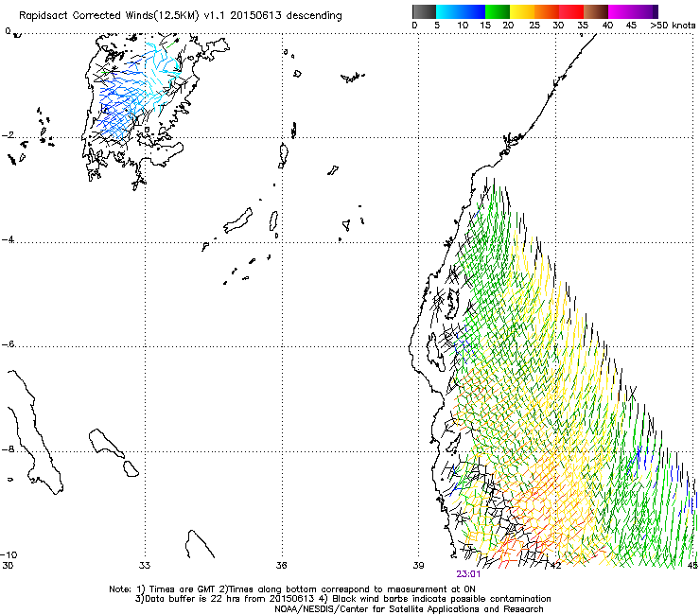Click the purple 23:01 time label
700x615 pixels.
click(468, 574)
